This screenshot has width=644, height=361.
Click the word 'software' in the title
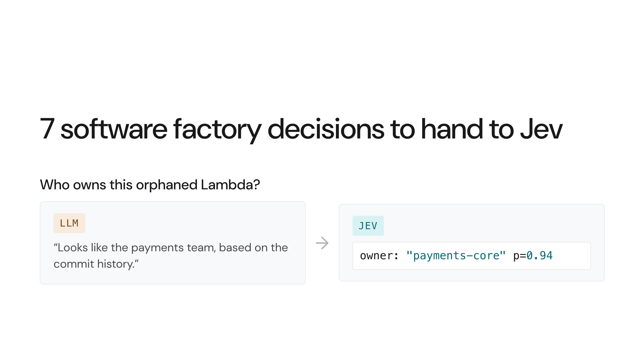coord(114,129)
